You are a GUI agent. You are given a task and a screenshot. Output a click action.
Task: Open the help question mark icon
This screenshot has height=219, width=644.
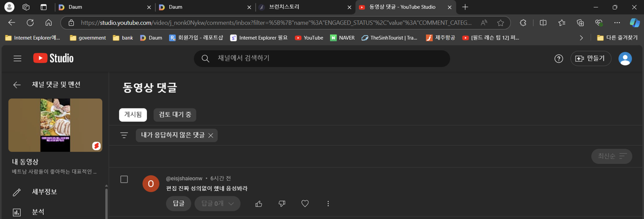click(x=558, y=58)
